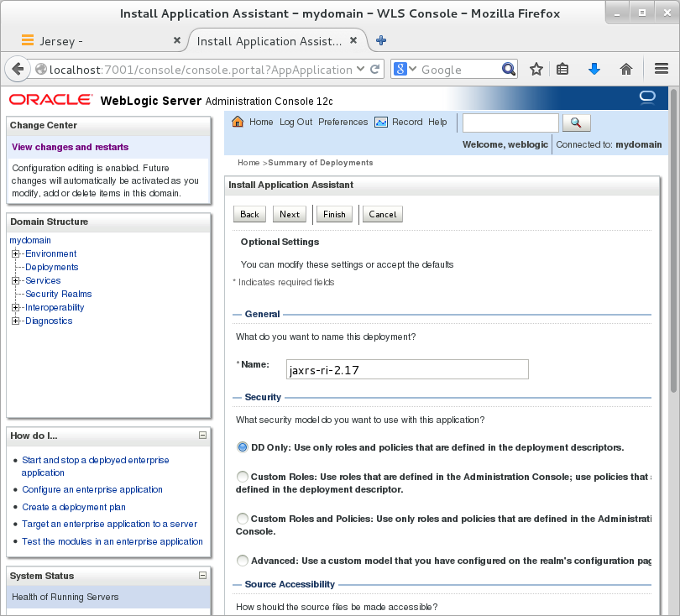Open mydomain in Domain Structure

coord(30,240)
